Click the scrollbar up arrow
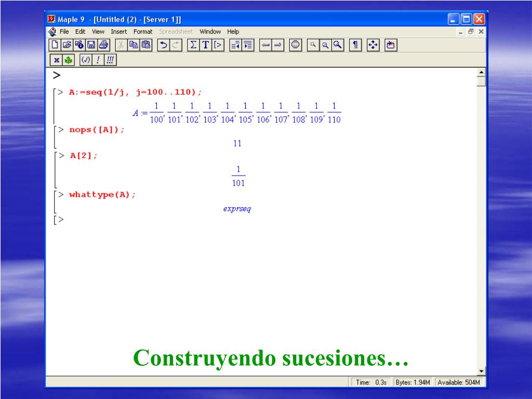Screen dimensions: 532x399 click(x=481, y=72)
